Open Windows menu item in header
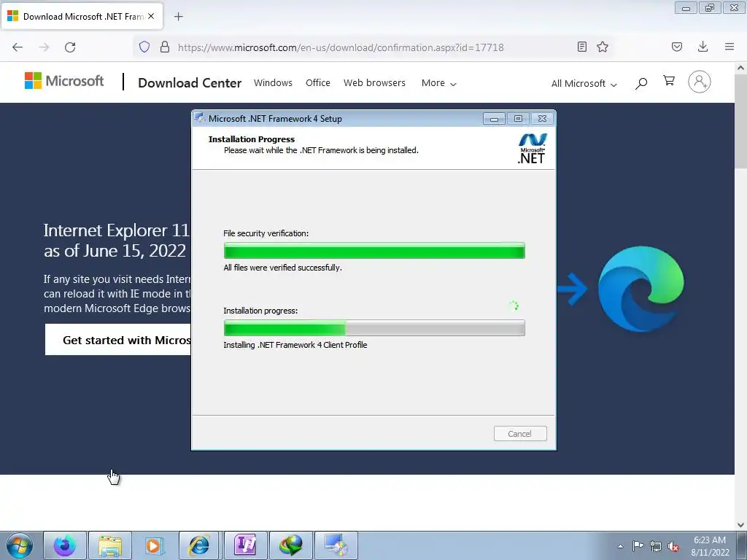This screenshot has width=747, height=560. [273, 83]
